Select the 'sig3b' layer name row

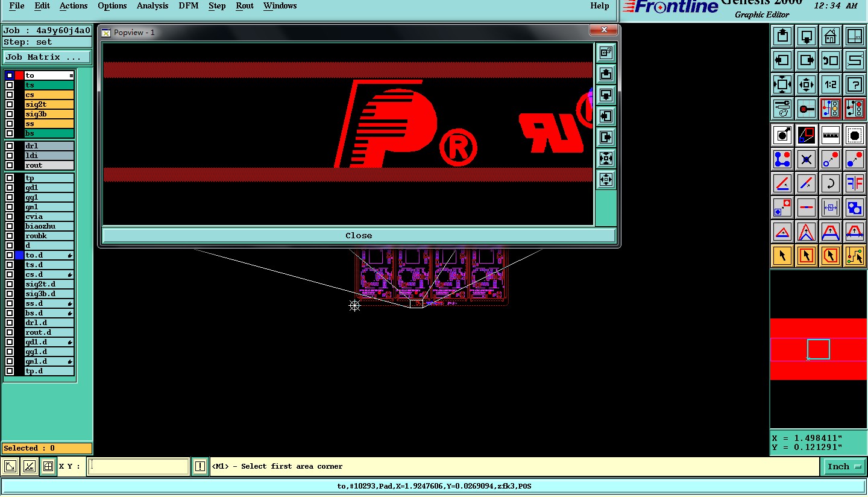49,114
